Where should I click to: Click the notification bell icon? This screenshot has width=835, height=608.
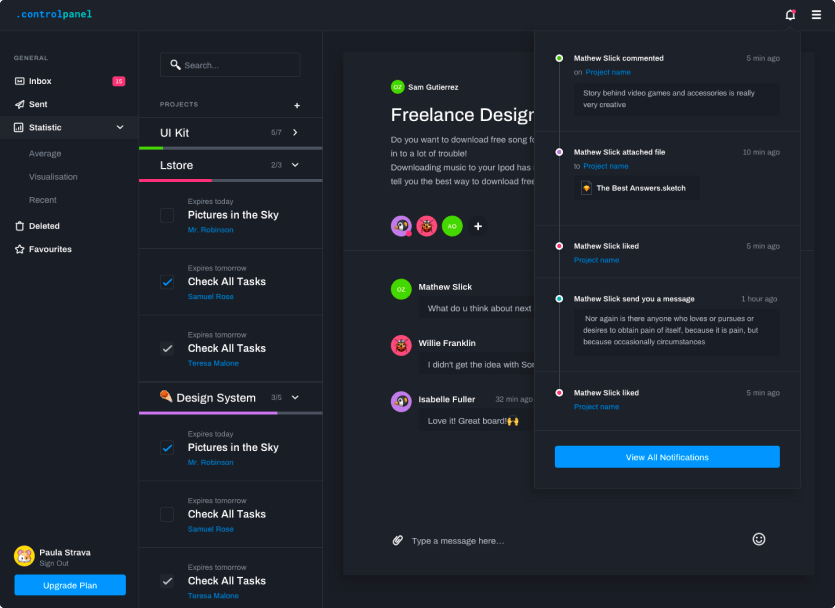point(790,15)
